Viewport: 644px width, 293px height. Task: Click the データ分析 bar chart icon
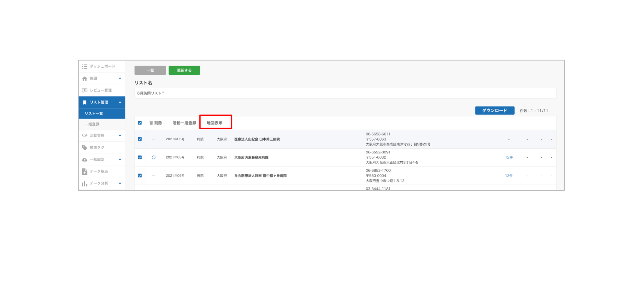(x=85, y=184)
